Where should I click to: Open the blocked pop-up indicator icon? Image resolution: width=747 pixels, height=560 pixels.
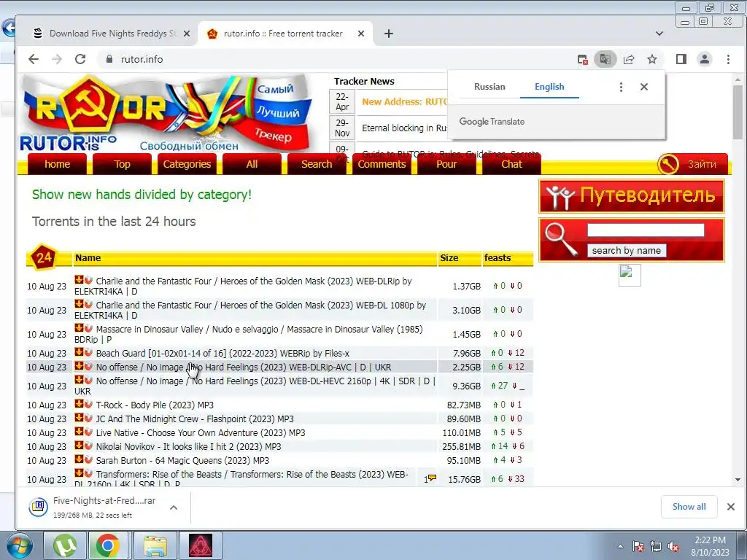pos(582,59)
